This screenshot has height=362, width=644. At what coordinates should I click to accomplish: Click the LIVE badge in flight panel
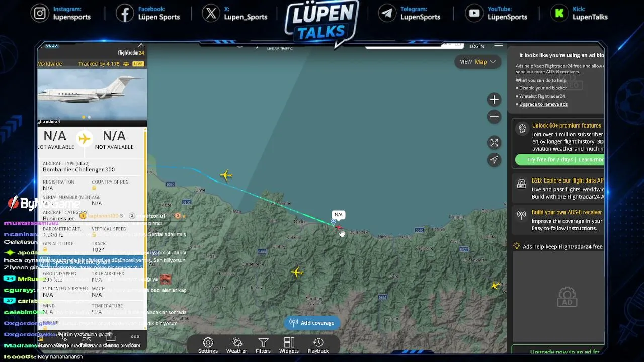tap(138, 64)
